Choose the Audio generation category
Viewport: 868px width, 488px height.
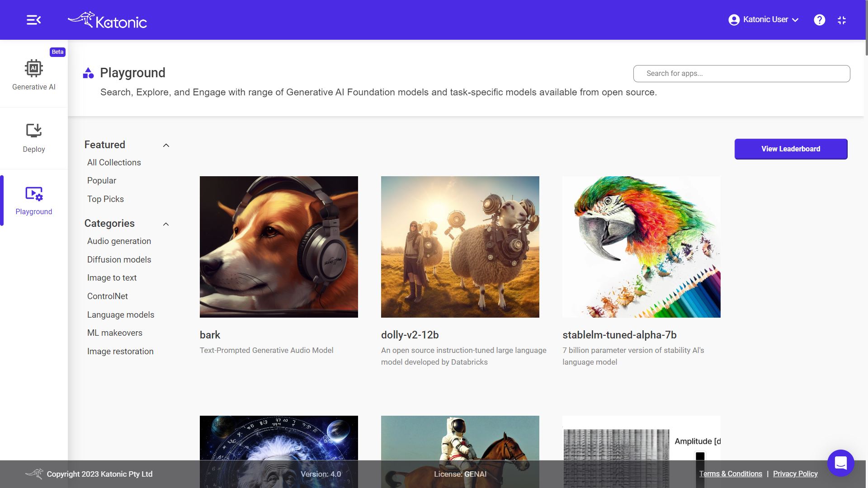coord(119,241)
